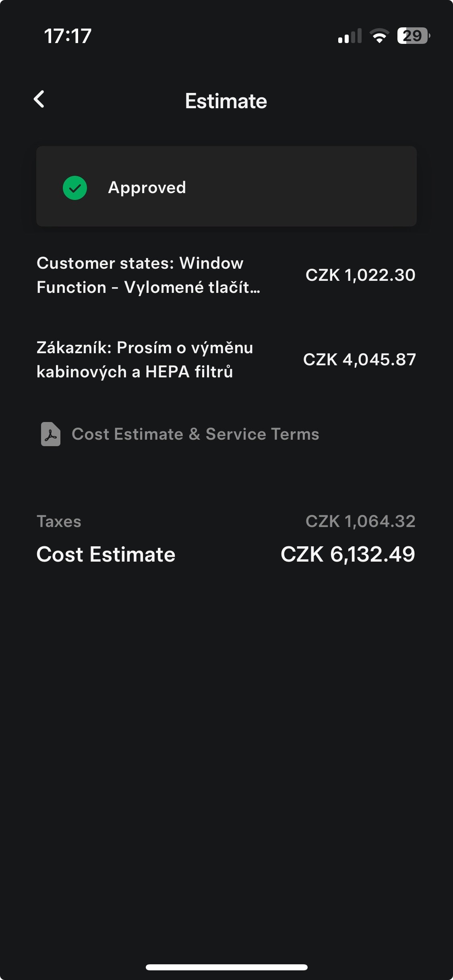453x980 pixels.
Task: Tap the Cost Estimate total label
Action: click(x=106, y=554)
